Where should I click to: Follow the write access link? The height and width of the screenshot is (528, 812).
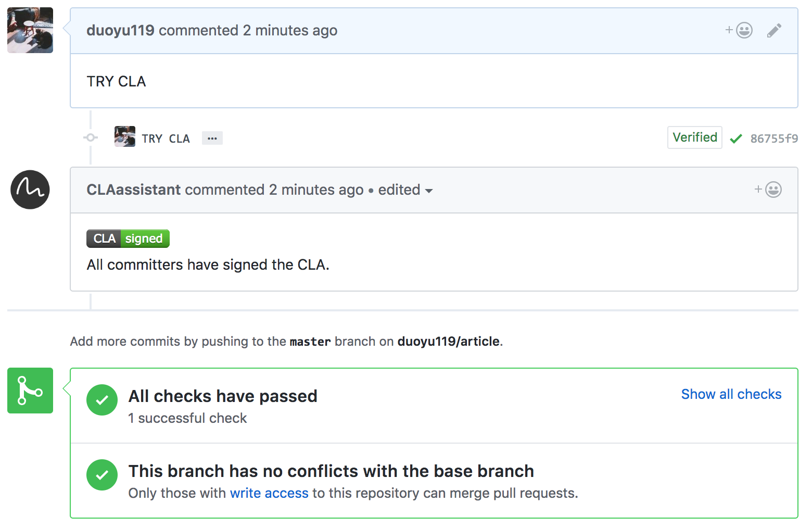[269, 493]
